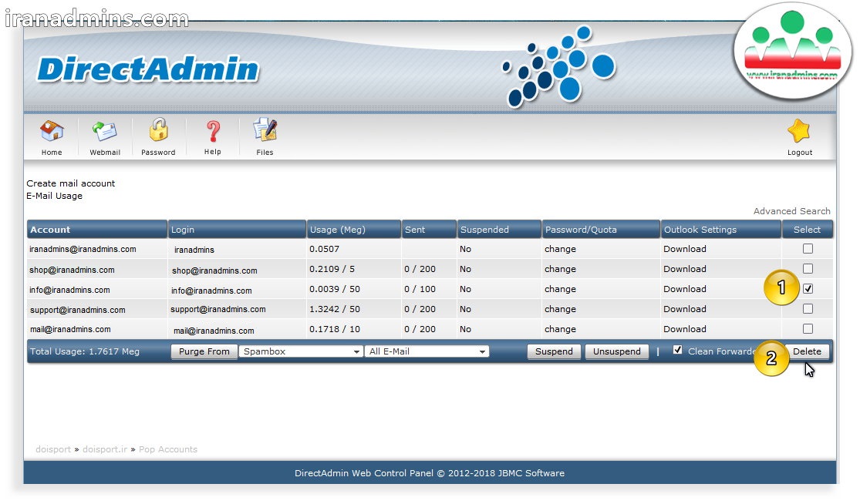Download Outlook settings for iranadmins@iranadmins.com
The height and width of the screenshot is (504, 860).
(684, 249)
